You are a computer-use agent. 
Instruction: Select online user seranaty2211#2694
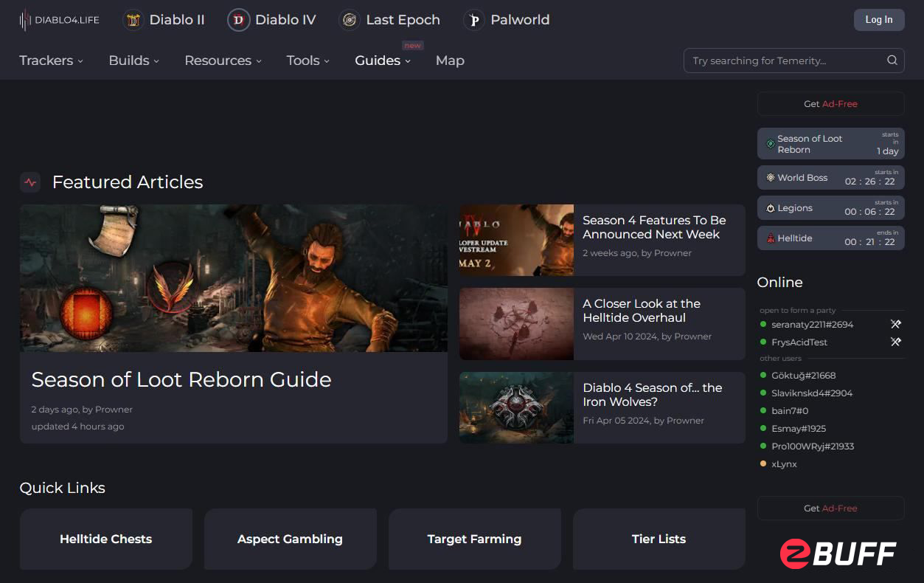(x=812, y=324)
